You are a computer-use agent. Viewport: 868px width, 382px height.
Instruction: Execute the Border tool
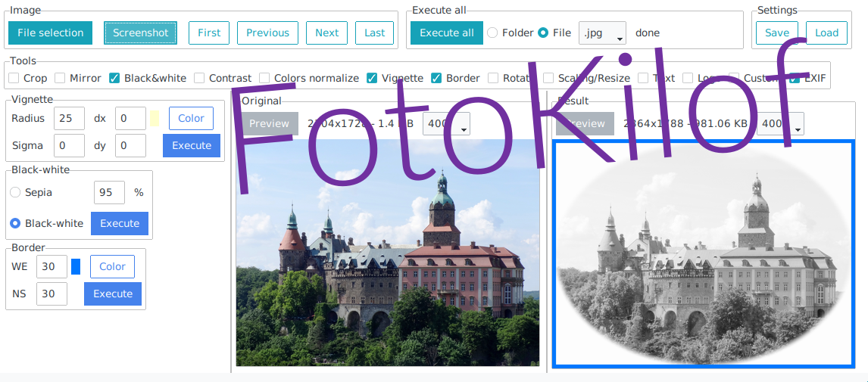tap(113, 293)
